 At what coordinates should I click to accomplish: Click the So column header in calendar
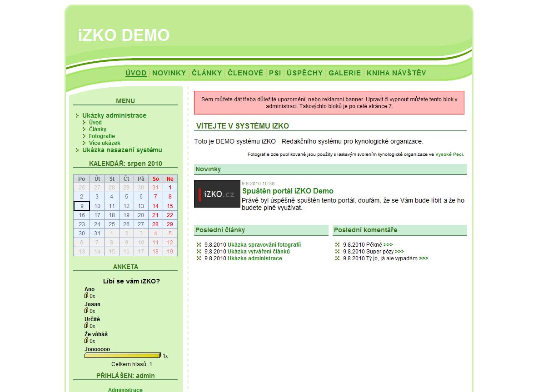pyautogui.click(x=155, y=179)
